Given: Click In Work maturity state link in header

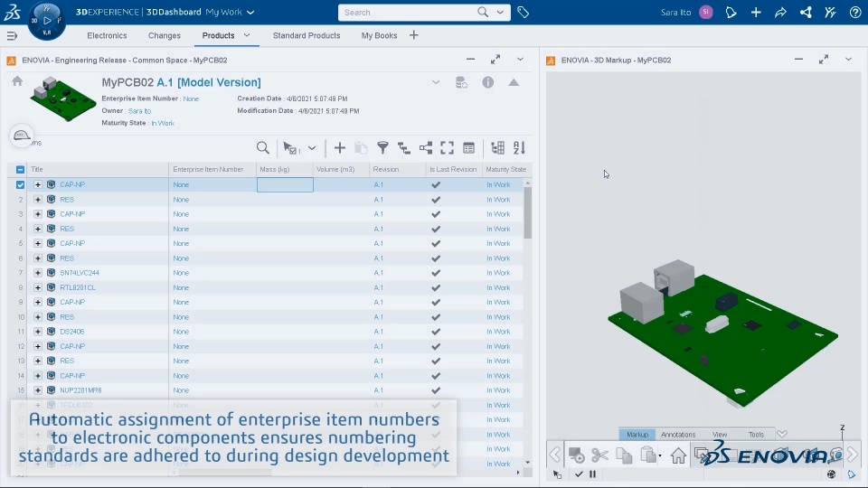Looking at the screenshot, I should [163, 123].
